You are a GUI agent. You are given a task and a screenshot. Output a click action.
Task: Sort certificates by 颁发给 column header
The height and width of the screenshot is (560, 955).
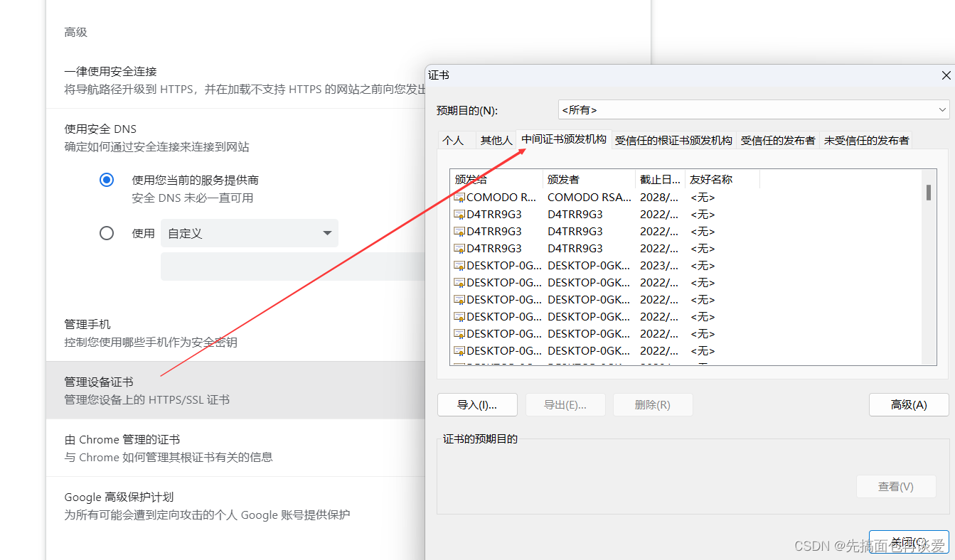(496, 179)
